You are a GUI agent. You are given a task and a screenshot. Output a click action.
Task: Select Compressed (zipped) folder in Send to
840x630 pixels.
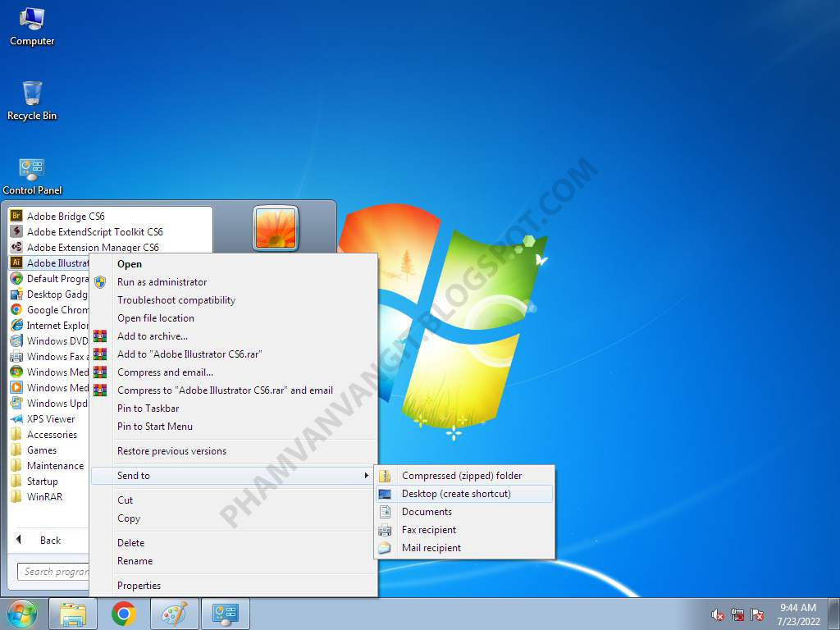(x=464, y=476)
